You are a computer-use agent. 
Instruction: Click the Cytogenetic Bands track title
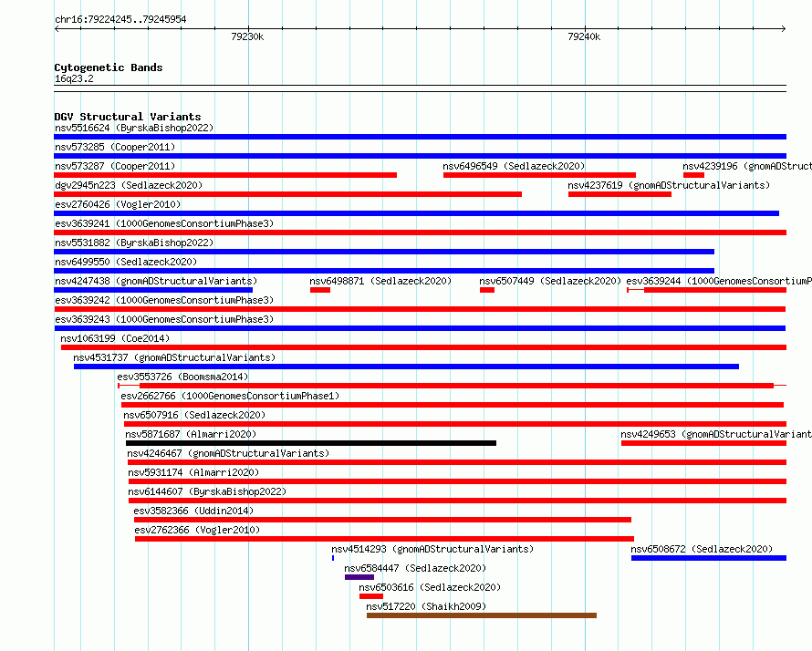109,67
